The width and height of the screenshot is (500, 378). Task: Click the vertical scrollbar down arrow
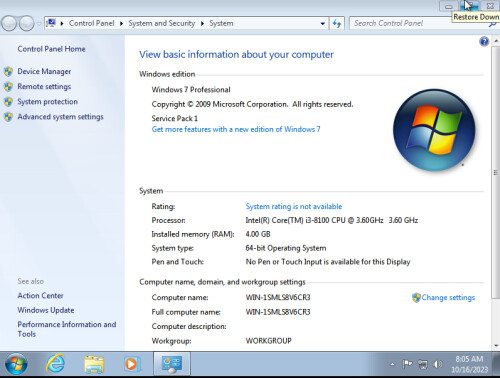coord(496,346)
